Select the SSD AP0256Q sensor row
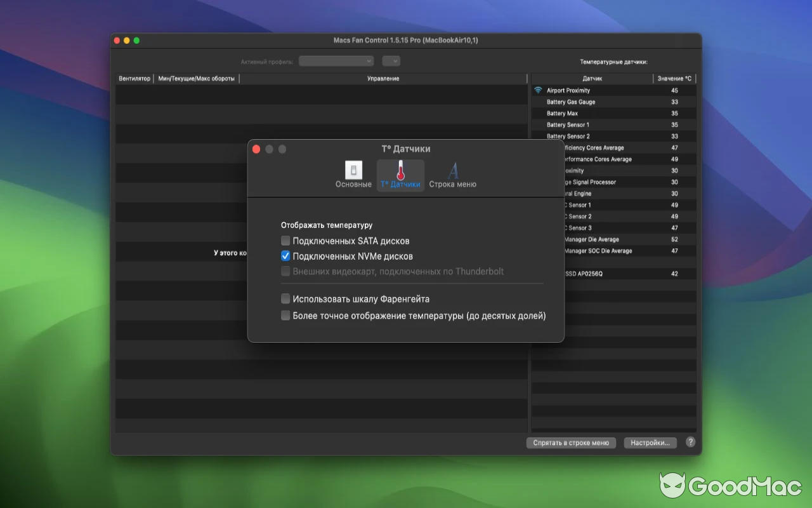Screen dimensions: 812x508 point(590,273)
